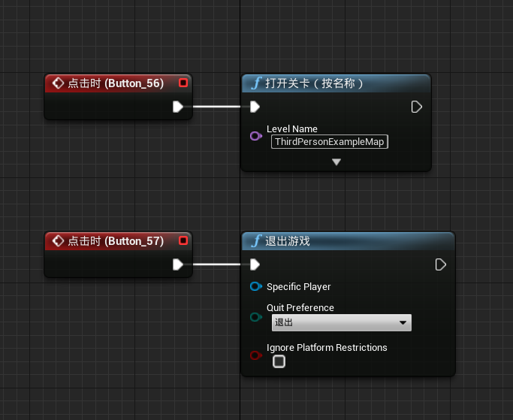513x420 pixels.
Task: Select the 退出游戏 node title
Action: point(288,241)
